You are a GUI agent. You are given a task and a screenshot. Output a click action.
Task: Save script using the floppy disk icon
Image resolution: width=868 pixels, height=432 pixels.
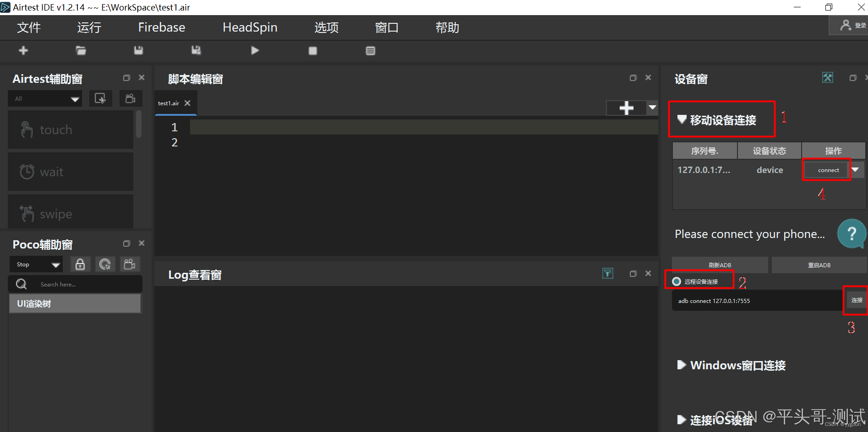point(138,50)
